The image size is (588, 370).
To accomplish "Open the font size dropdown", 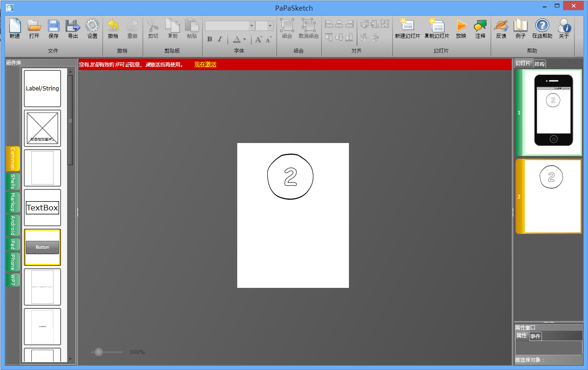I will (x=270, y=26).
